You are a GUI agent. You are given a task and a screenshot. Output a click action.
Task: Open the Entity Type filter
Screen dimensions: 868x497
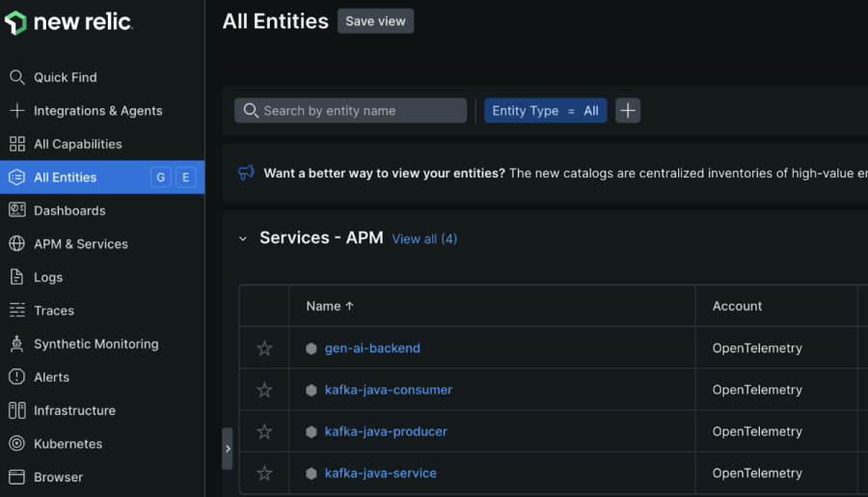coord(545,111)
